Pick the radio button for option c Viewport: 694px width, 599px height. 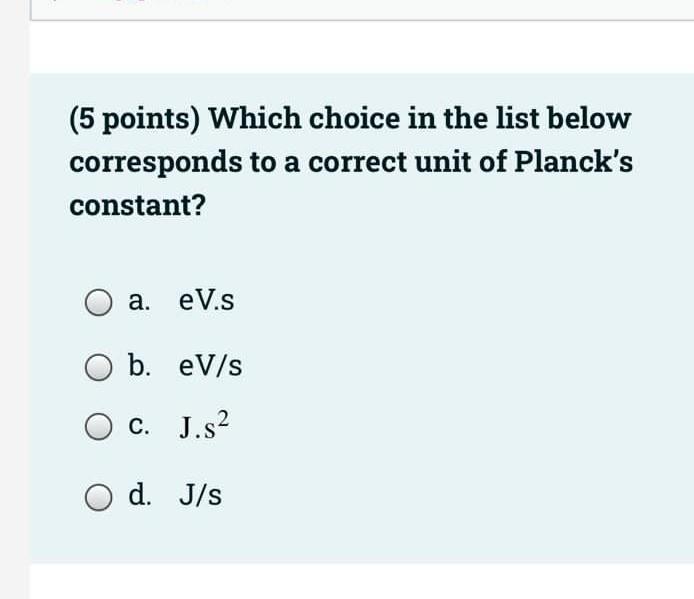pos(98,427)
